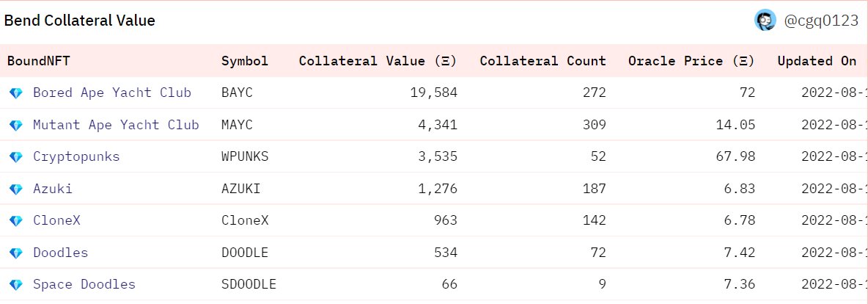Click the diamond icon beside Space Doodles
868x304 pixels.
(16, 285)
